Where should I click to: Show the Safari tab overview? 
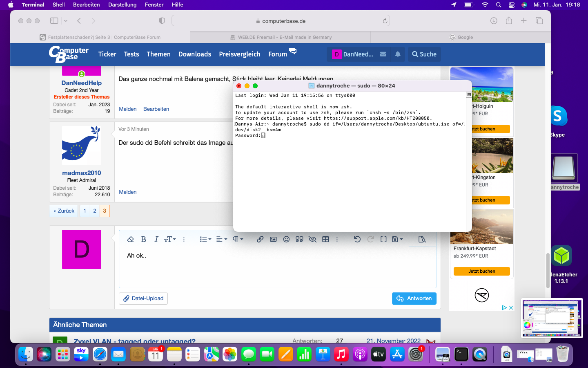pyautogui.click(x=539, y=21)
